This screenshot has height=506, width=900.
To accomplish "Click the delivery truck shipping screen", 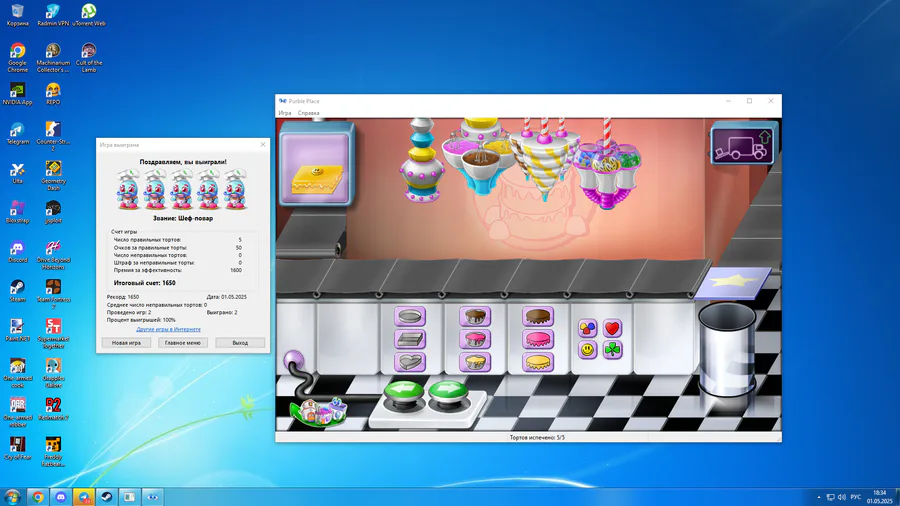I will [x=742, y=145].
